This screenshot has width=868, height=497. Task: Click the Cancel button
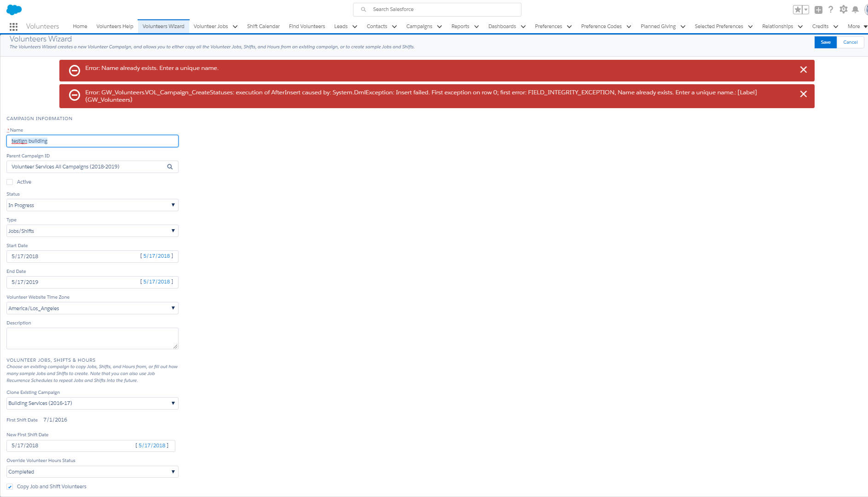[x=850, y=42]
